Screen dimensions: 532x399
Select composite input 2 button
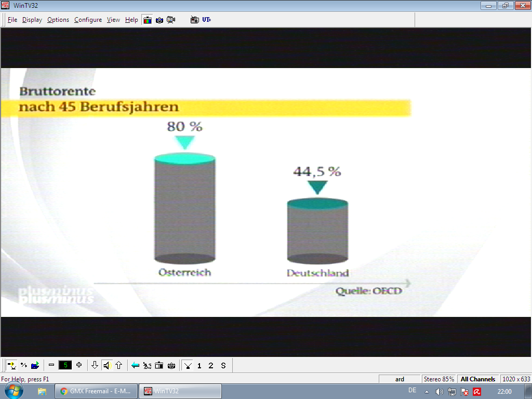pyautogui.click(x=211, y=365)
